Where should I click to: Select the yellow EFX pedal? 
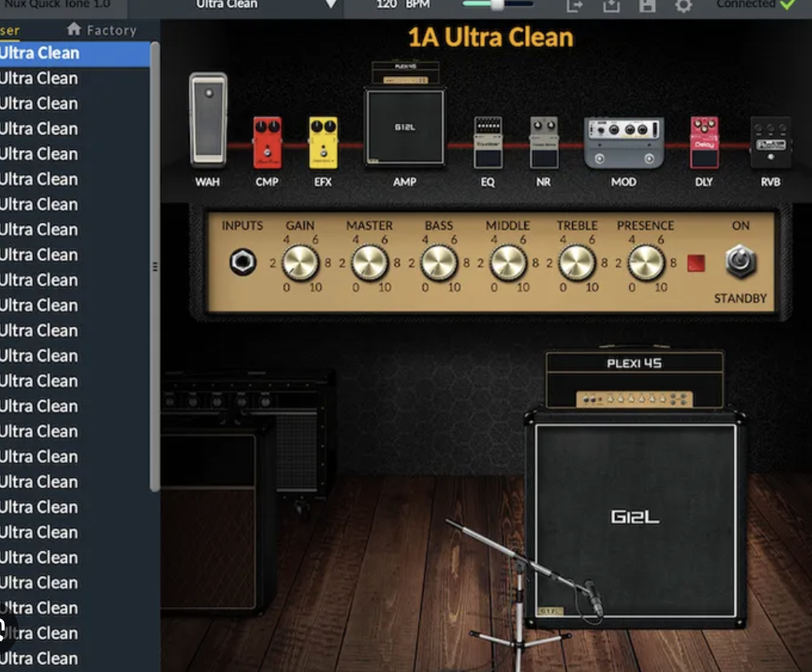click(323, 142)
